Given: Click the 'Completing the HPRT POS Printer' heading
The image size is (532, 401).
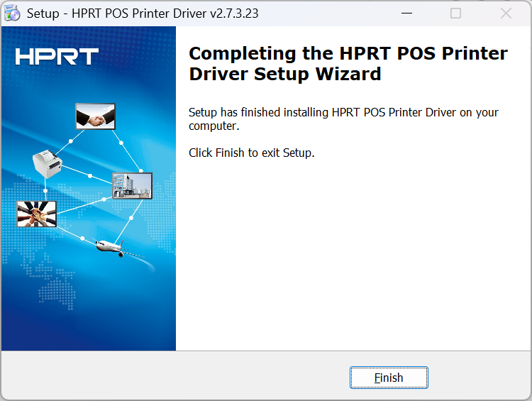Looking at the screenshot, I should tap(348, 54).
